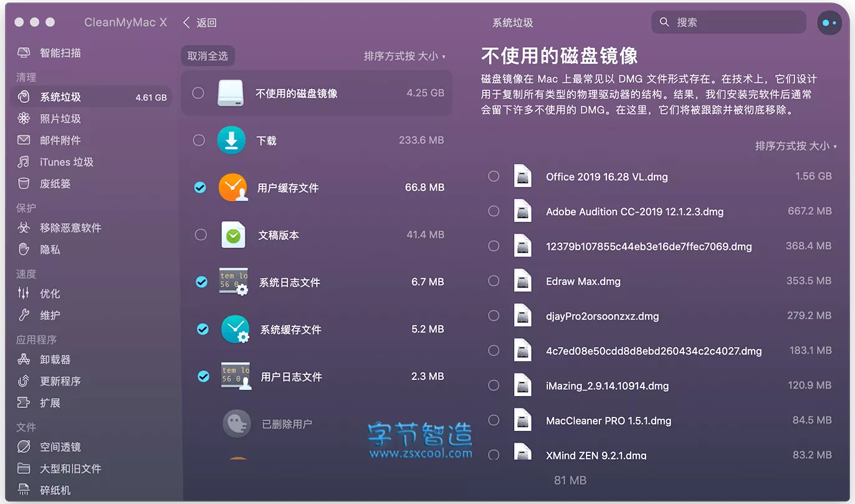Click the 12379b107855c44eb3e16de7ffec7069.dmg file name
Screen dimensions: 855x504
click(x=649, y=246)
